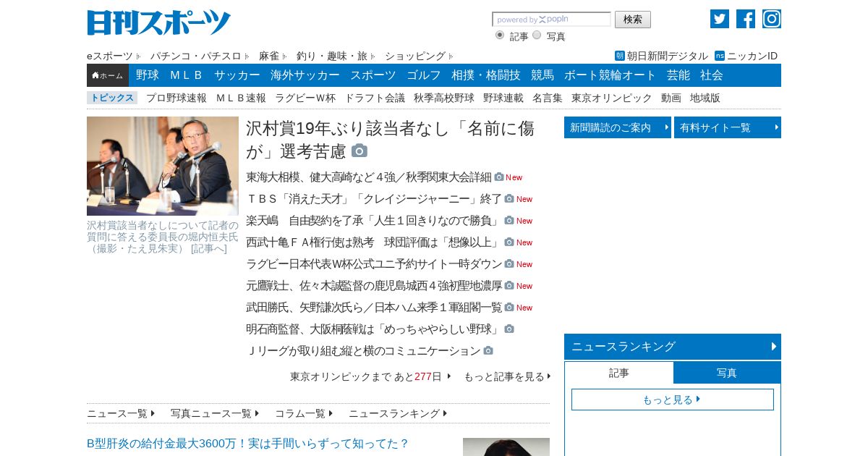Click the 沢村賞 press conference photo
Viewport: 868px width, 456px height.
[163, 166]
